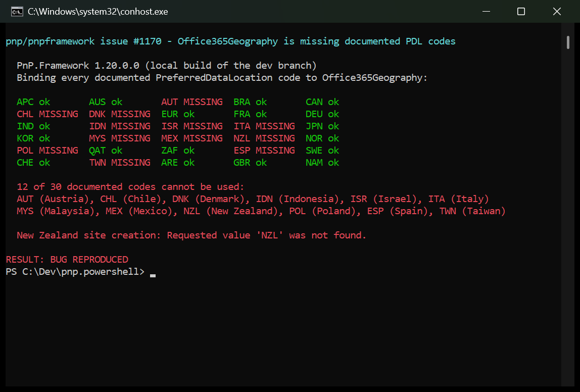Click the 'MYS MISSING' result
Image resolution: width=580 pixels, height=392 pixels.
[119, 138]
